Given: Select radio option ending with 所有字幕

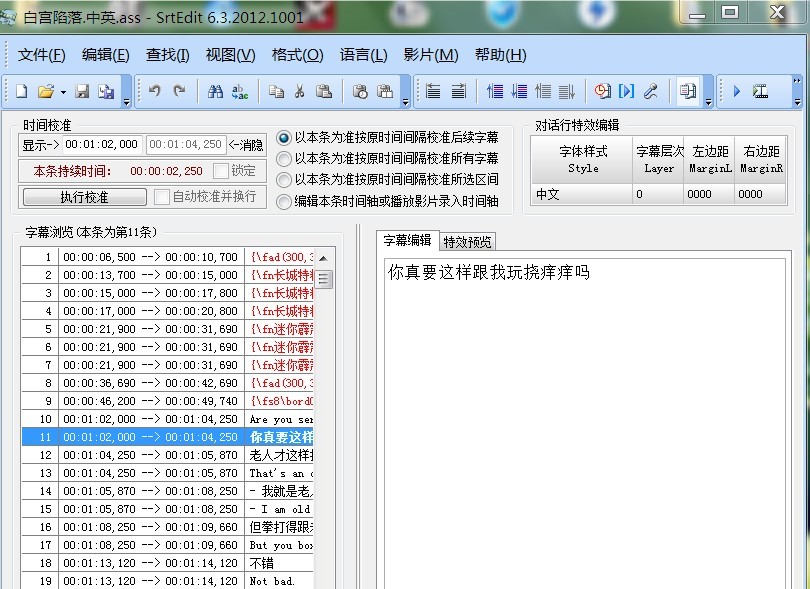Looking at the screenshot, I should 284,158.
